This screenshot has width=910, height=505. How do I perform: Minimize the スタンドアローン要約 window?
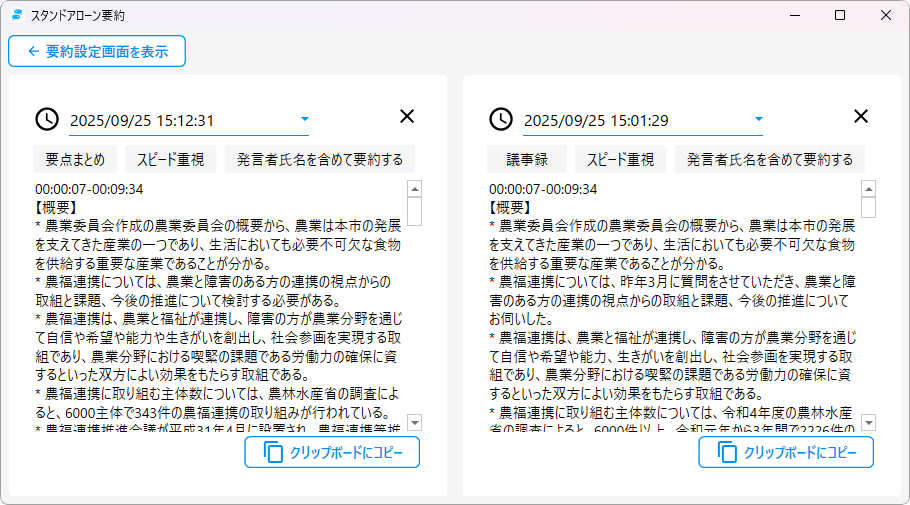point(795,15)
